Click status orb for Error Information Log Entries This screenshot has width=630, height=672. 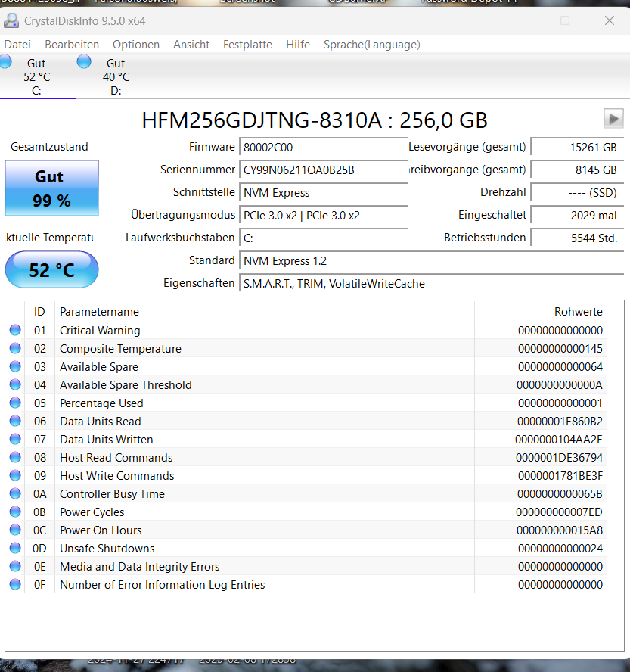coord(15,584)
